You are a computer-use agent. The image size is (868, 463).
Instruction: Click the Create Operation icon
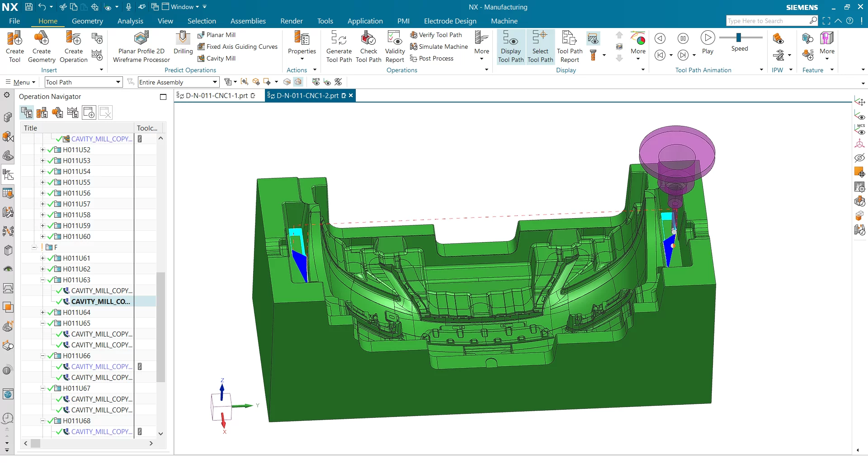coord(73,47)
